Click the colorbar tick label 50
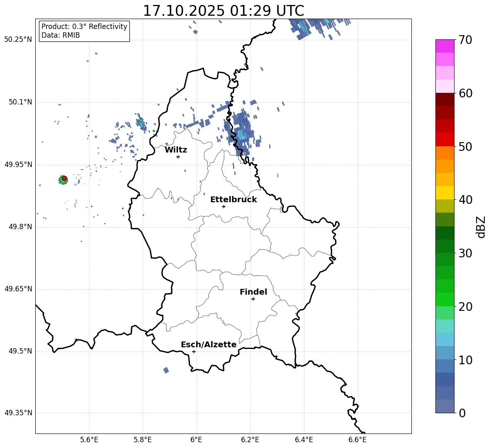491x448 pixels. 465,147
